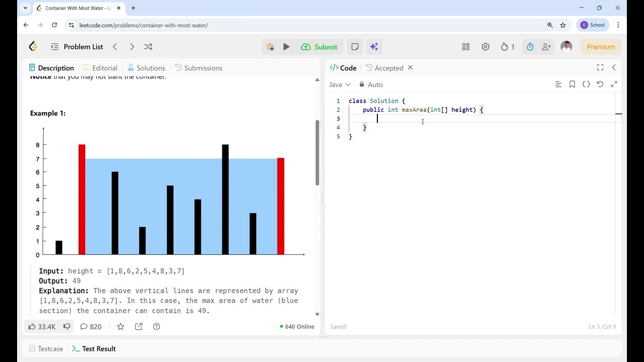Open the Problem List panel

[x=77, y=47]
